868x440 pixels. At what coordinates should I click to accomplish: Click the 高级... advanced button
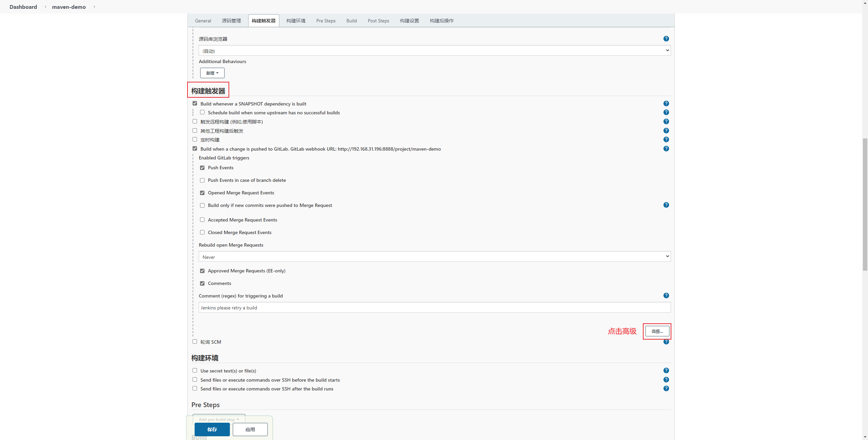click(657, 331)
